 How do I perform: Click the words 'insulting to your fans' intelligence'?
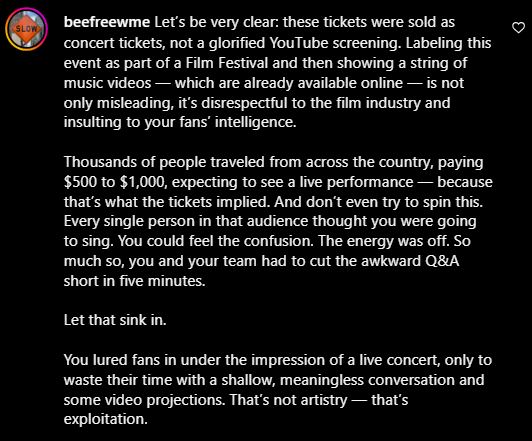coord(179,122)
